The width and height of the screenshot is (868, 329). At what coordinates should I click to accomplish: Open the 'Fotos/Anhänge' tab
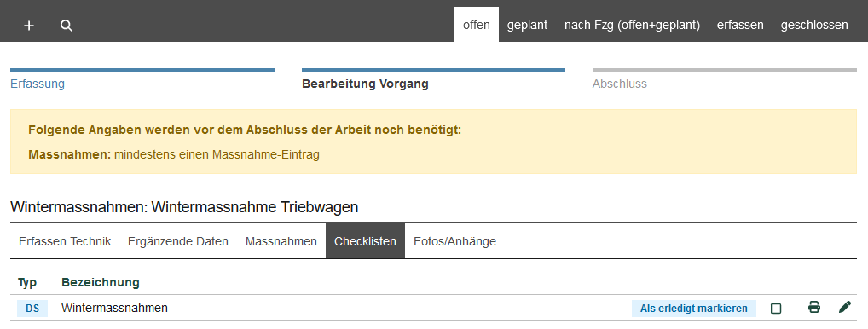point(455,241)
